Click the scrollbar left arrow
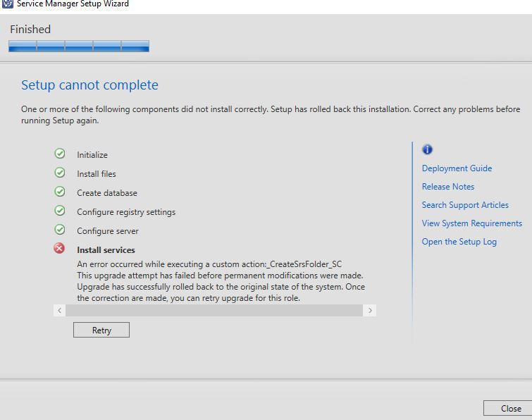Viewport: 532px width, 420px height. click(x=59, y=311)
